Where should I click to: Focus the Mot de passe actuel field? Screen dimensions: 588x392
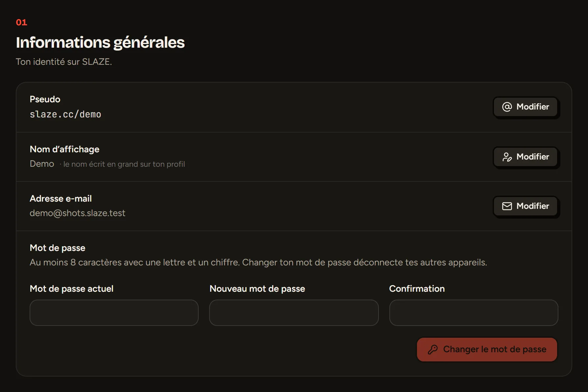(114, 313)
